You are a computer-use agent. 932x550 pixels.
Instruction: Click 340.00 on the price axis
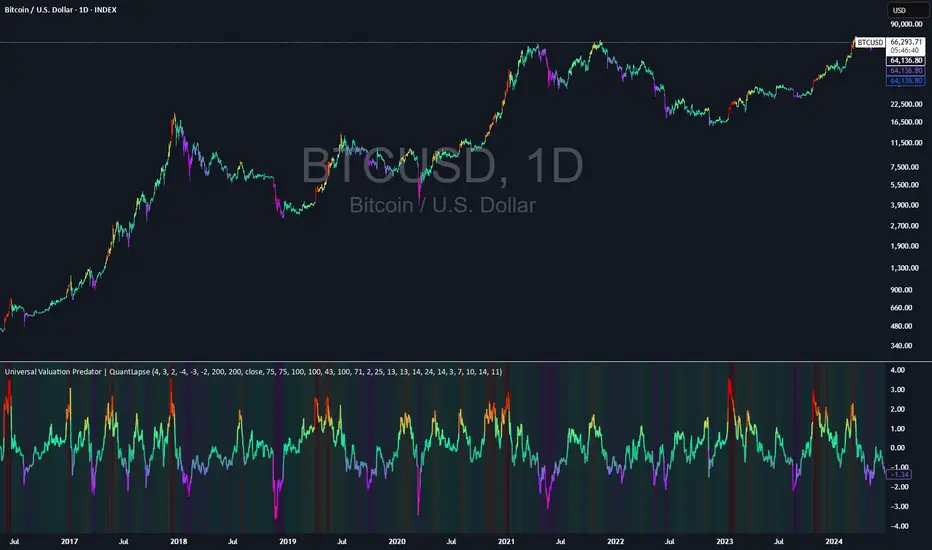pos(901,345)
